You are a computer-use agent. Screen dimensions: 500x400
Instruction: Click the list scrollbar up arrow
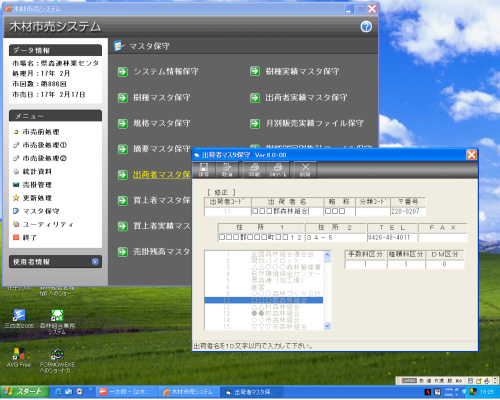(327, 254)
